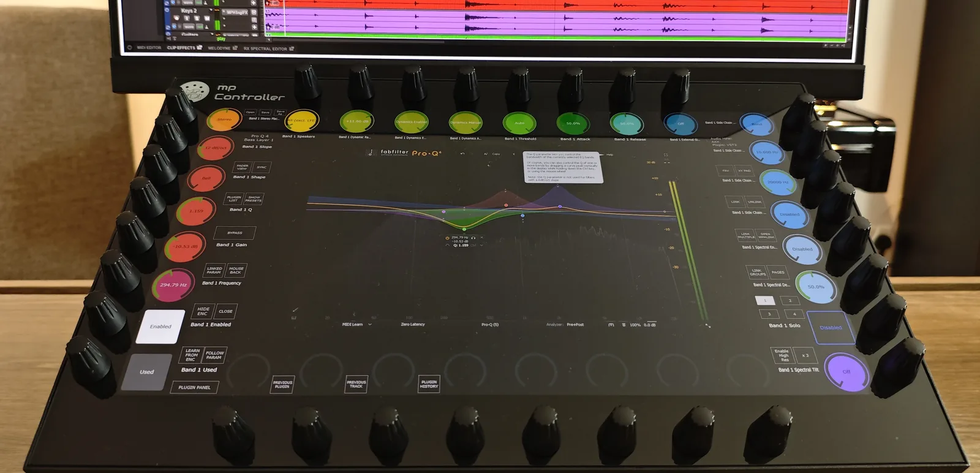Toggle the Dynamics Enabled dial

point(411,122)
